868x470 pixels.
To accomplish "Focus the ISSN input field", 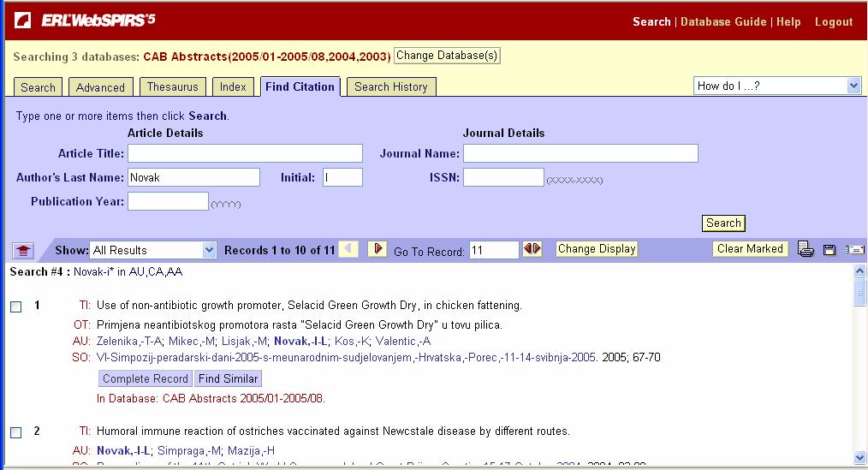I will pyautogui.click(x=503, y=177).
